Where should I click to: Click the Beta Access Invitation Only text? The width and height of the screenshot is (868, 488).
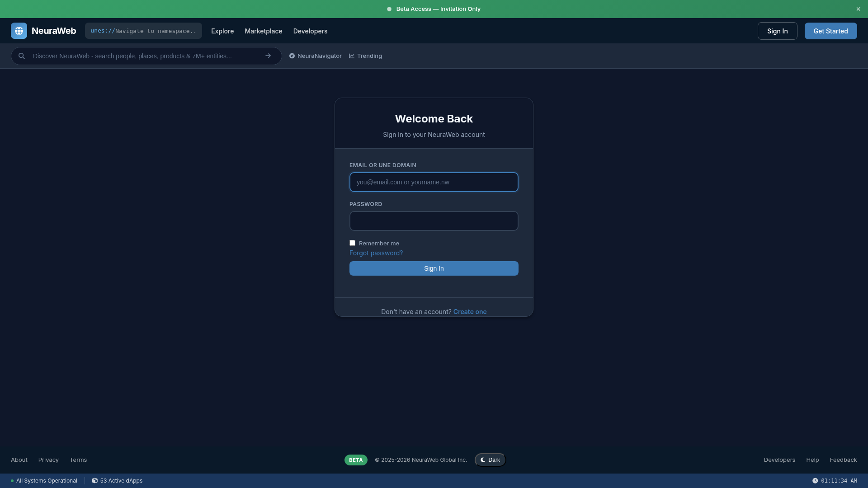(x=439, y=9)
